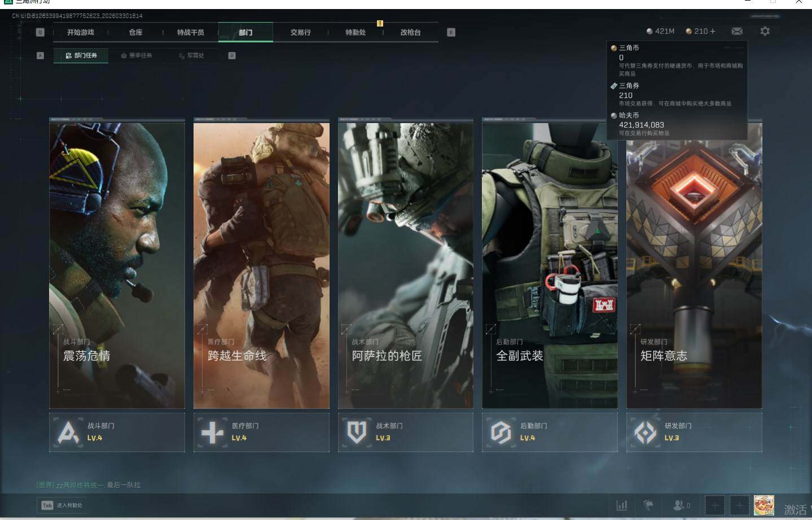Click the 研发部门 diamond emblem icon
Screen dimensions: 812x520
coord(645,433)
